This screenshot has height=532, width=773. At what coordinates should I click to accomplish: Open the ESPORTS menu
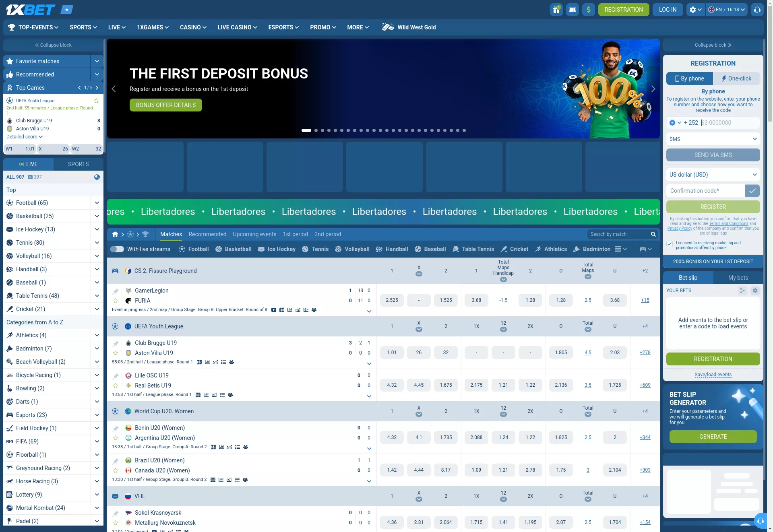[283, 27]
